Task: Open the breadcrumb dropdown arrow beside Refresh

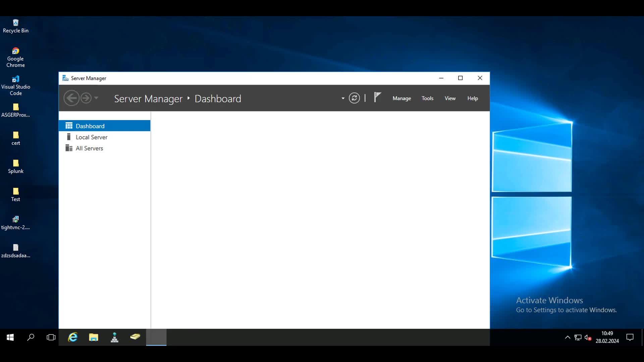Action: (343, 99)
